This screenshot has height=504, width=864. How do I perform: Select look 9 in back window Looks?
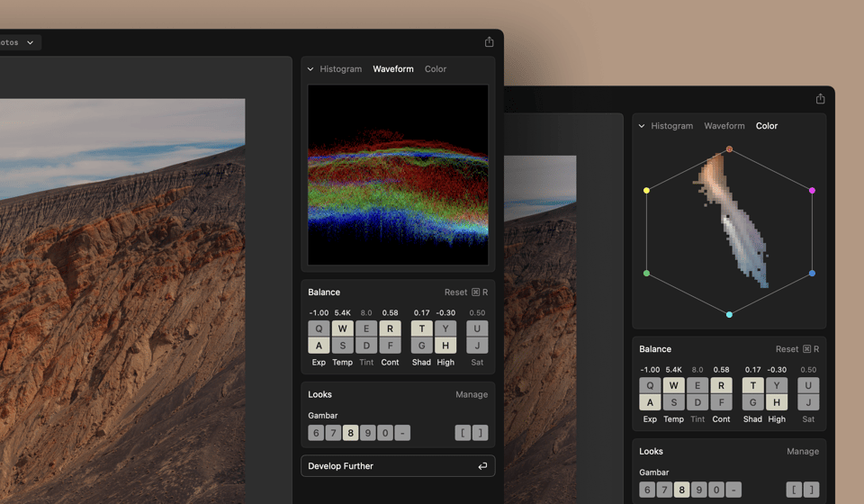coord(698,490)
